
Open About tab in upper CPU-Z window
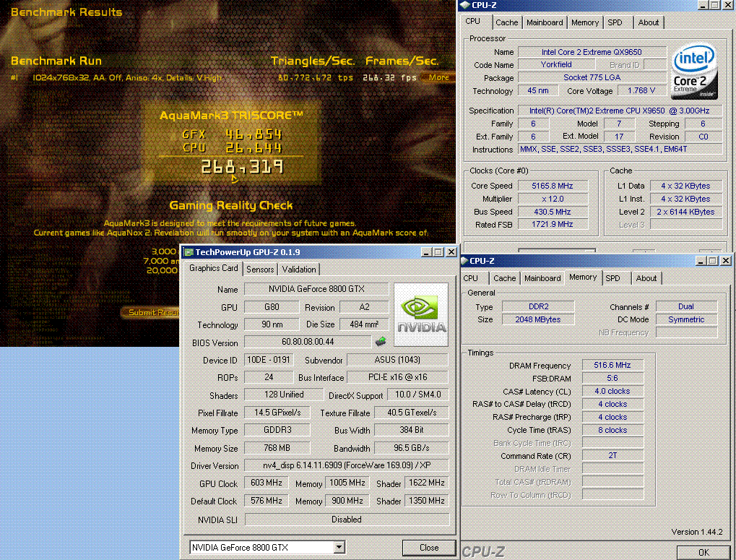click(648, 22)
